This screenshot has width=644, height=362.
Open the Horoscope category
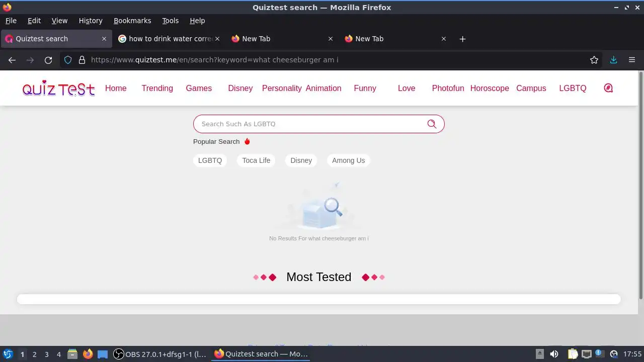pos(490,88)
